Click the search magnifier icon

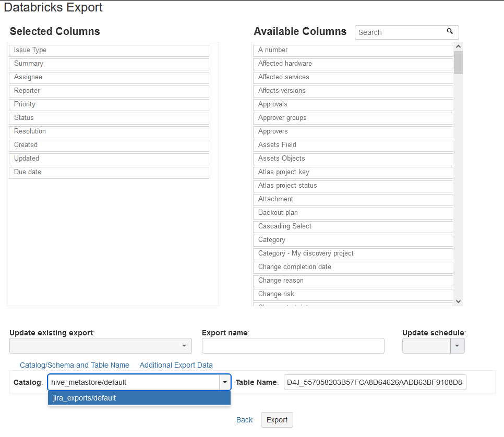click(450, 31)
